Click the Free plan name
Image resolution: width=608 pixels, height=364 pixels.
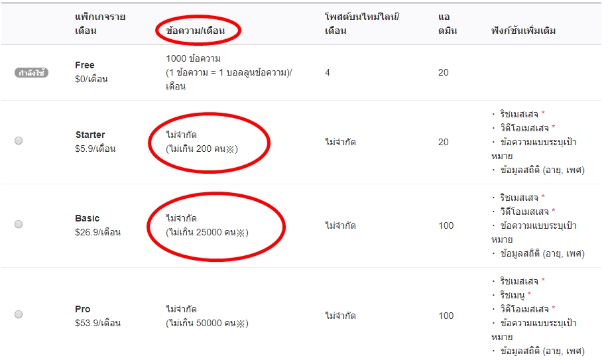coord(85,65)
